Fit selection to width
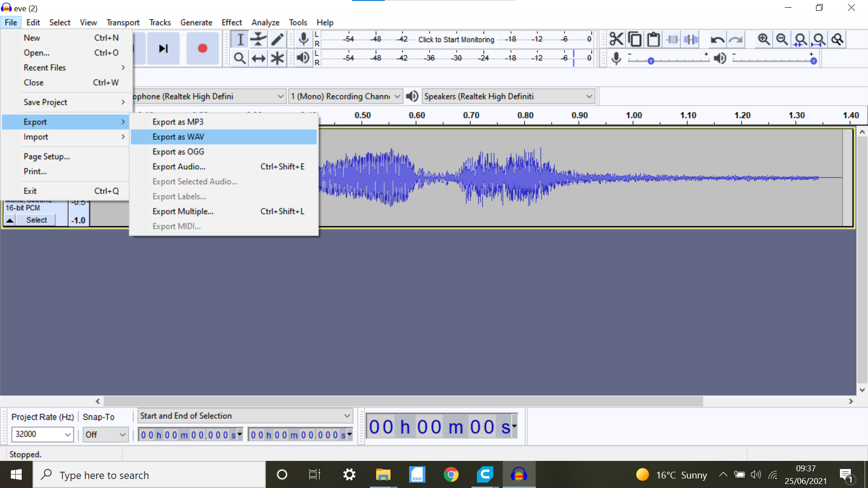This screenshot has height=488, width=868. coord(801,39)
